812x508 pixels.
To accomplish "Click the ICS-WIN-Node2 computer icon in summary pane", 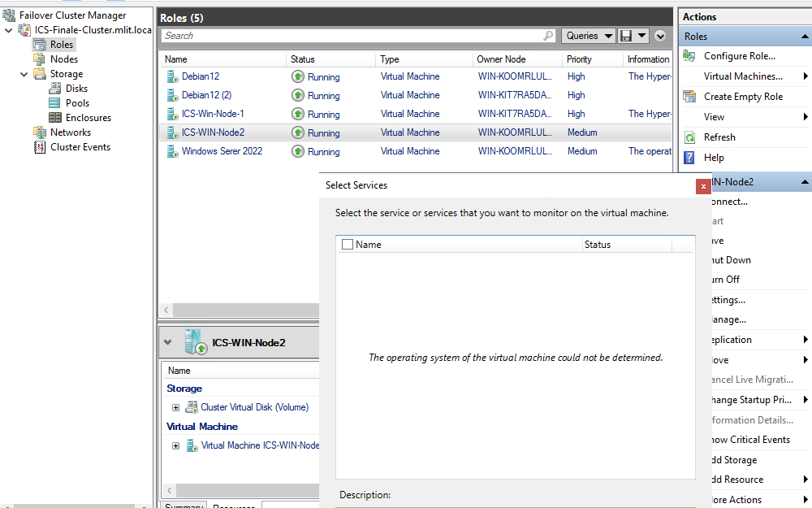I will click(x=192, y=342).
